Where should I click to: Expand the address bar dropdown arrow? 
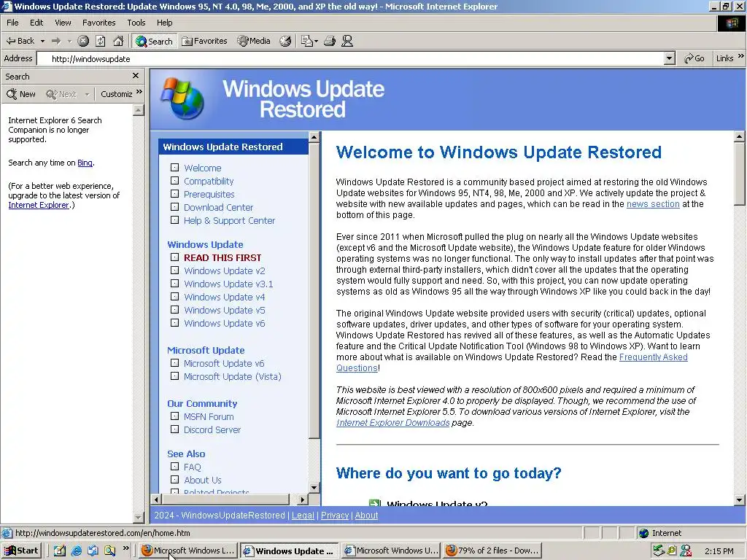pos(670,58)
